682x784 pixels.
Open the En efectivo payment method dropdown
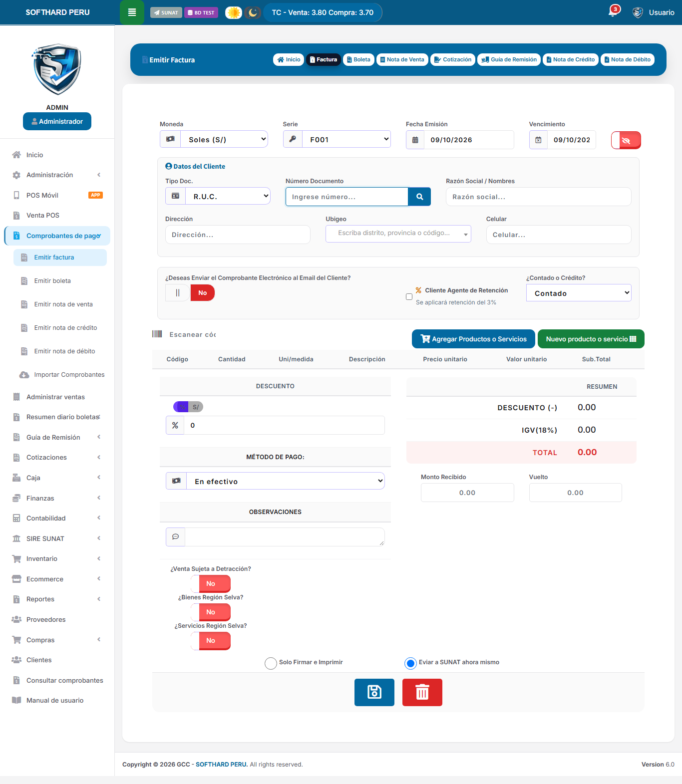(286, 481)
